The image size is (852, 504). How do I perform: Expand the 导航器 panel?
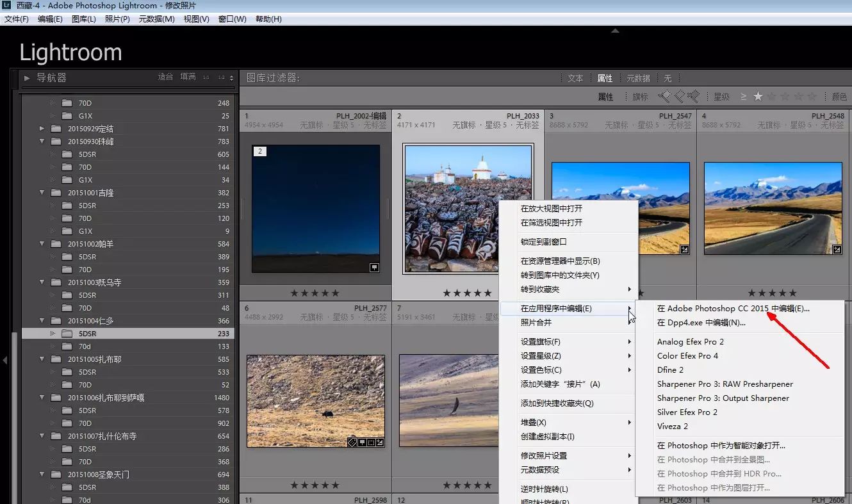click(27, 78)
